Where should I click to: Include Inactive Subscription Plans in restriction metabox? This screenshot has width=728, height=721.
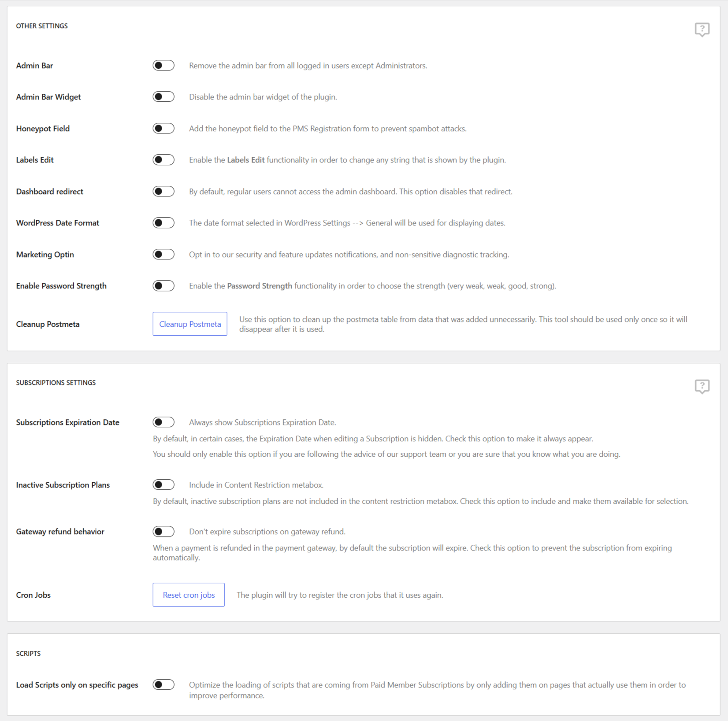click(x=163, y=484)
